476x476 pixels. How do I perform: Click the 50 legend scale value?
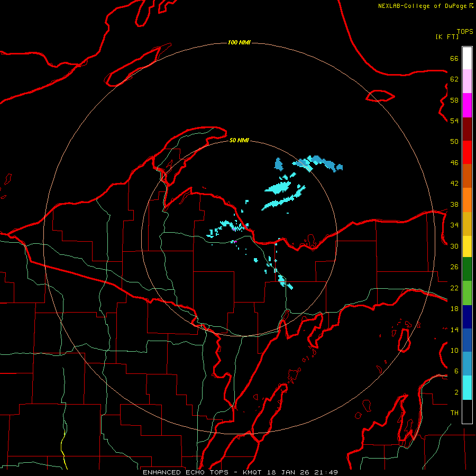point(454,142)
